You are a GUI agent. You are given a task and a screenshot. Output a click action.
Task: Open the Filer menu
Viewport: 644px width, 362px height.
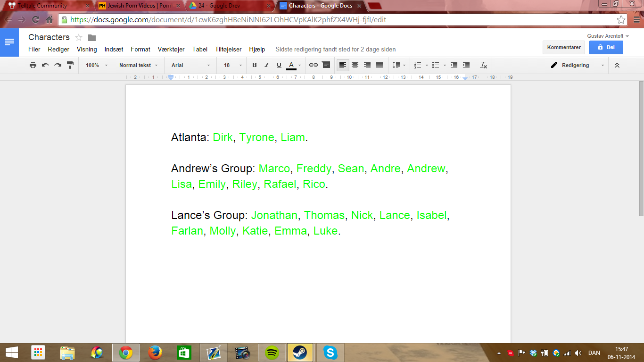[34, 49]
